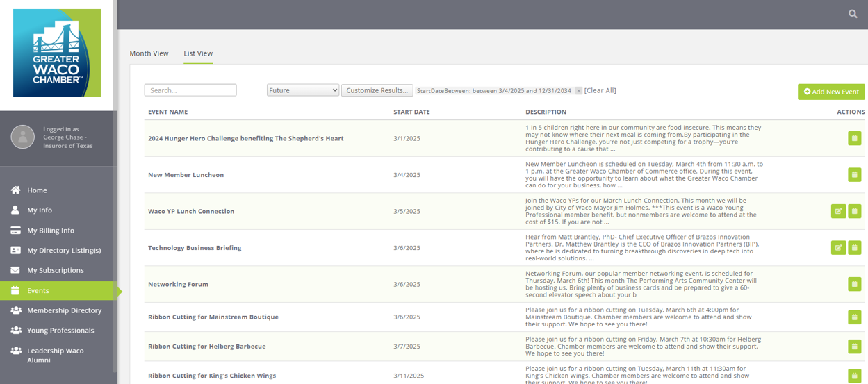This screenshot has height=384, width=868.
Task: Open 2024 Hunger Hero Challenge event
Action: [x=246, y=138]
